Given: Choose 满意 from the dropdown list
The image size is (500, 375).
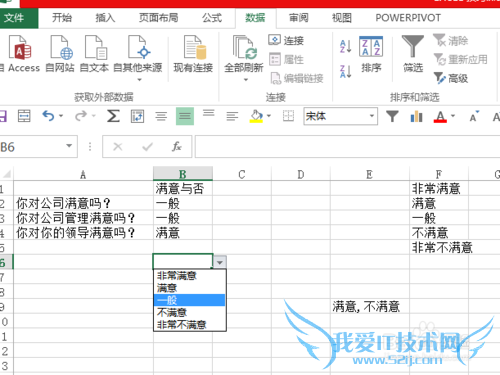Looking at the screenshot, I should click(189, 288).
